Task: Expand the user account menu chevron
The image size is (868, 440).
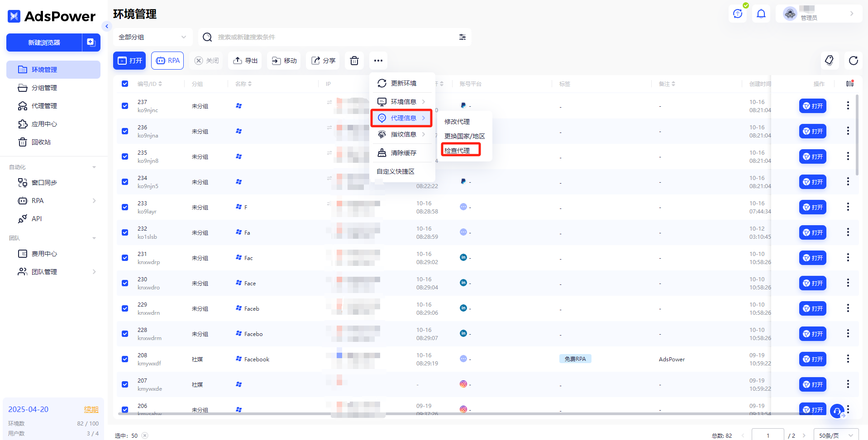Action: tap(852, 14)
